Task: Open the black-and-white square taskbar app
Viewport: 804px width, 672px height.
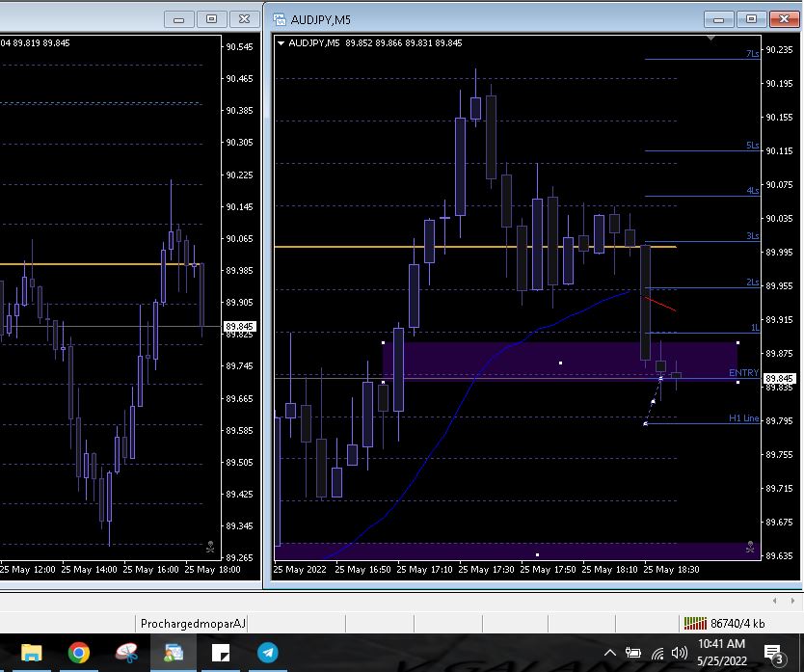Action: click(x=221, y=653)
